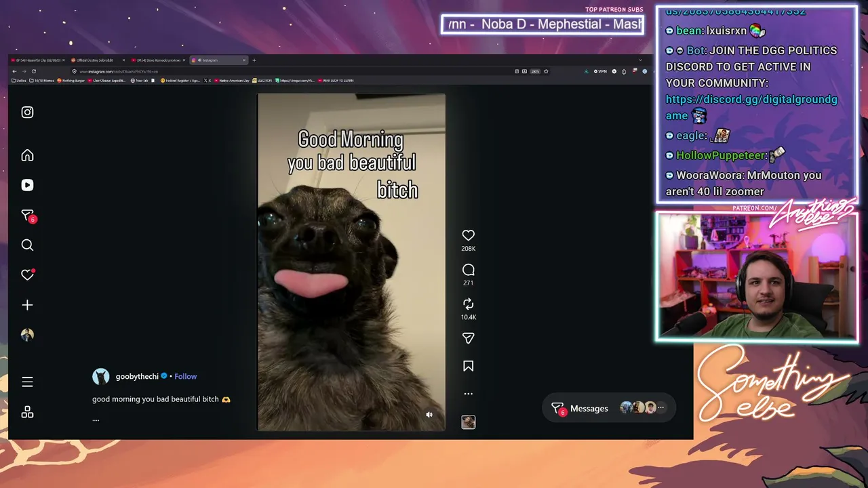Viewport: 868px width, 488px height.
Task: Open the Meta apps grid icon
Action: pos(27,412)
